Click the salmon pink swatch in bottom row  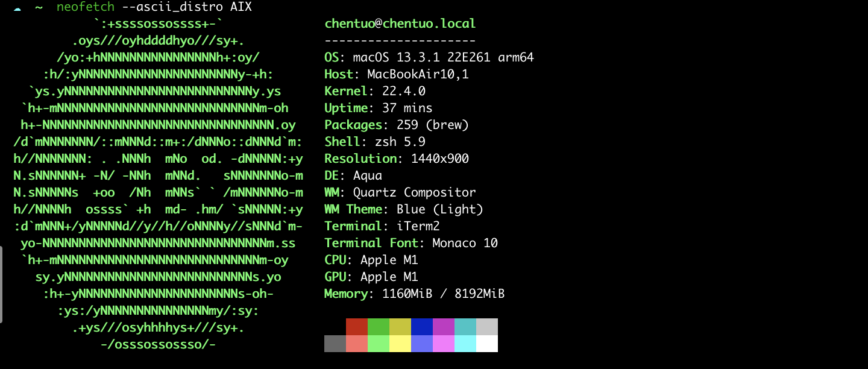pyautogui.click(x=356, y=344)
